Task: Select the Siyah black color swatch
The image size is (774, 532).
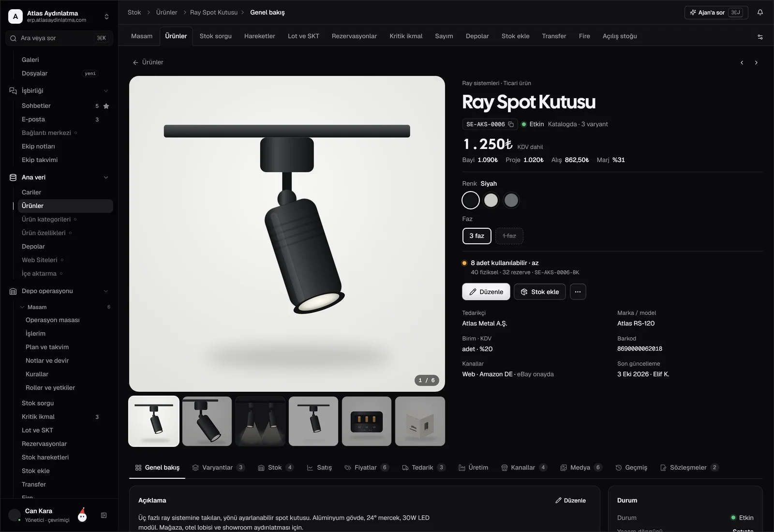Action: (x=471, y=200)
